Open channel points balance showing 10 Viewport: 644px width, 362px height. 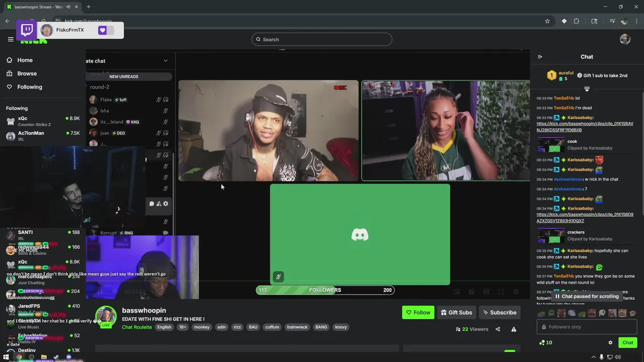[x=545, y=342]
